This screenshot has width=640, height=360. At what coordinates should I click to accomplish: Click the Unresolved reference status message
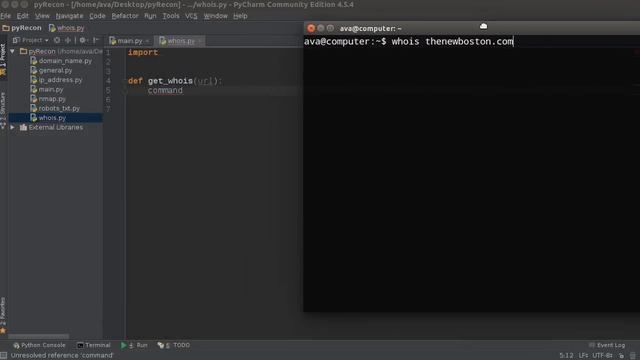(62, 356)
